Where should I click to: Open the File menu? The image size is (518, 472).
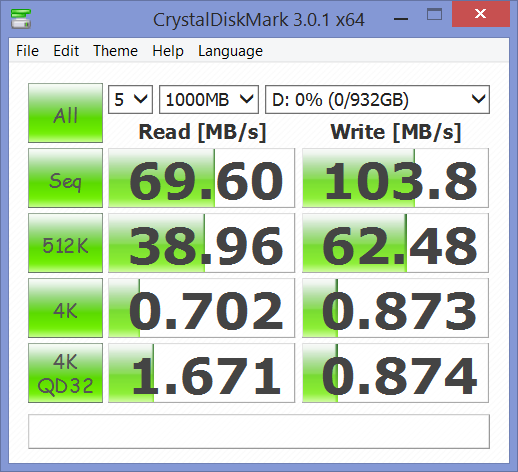point(27,51)
